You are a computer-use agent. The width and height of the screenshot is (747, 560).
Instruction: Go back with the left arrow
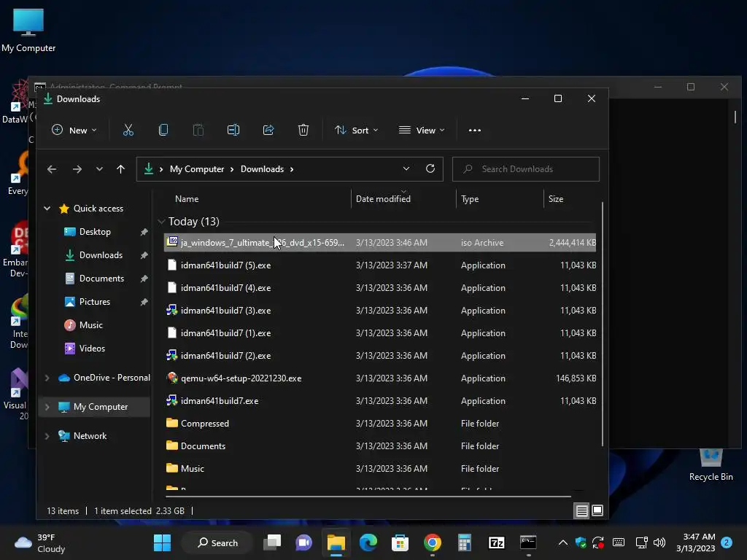[x=52, y=169]
